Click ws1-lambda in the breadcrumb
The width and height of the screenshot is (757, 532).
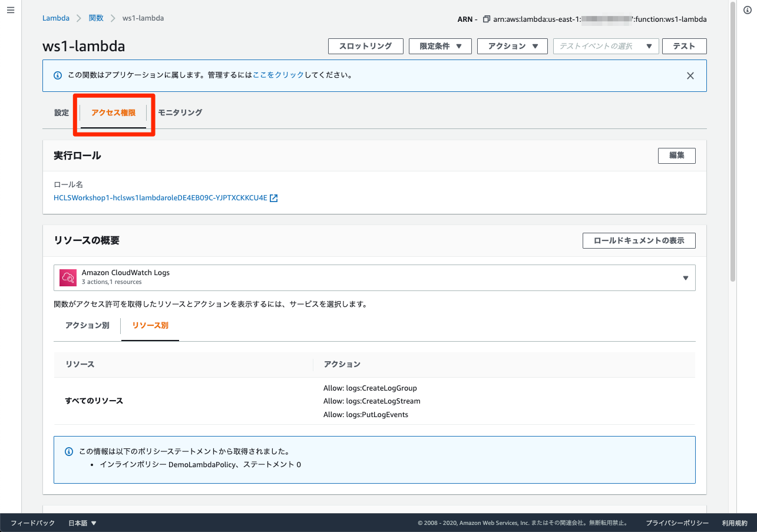[x=143, y=18]
